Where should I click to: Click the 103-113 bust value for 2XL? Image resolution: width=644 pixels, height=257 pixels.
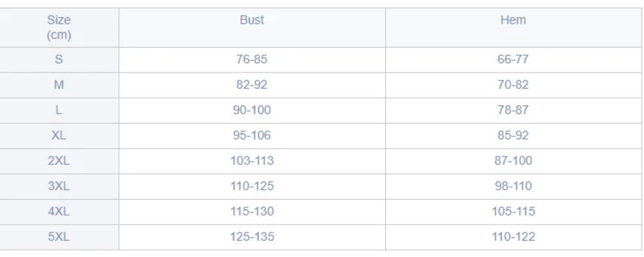[x=252, y=160]
